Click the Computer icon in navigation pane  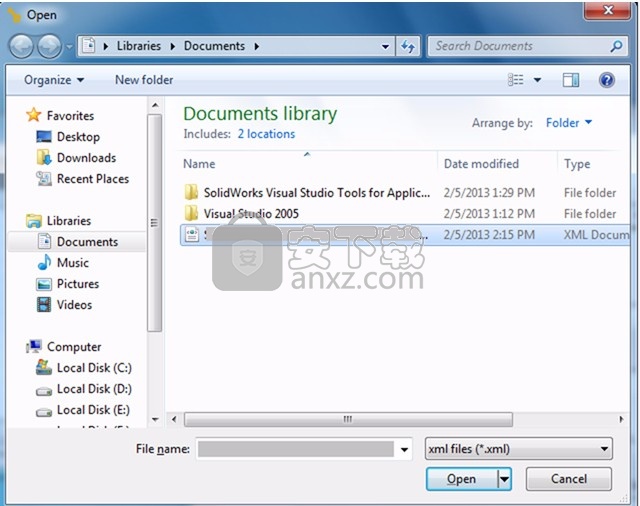(x=33, y=346)
